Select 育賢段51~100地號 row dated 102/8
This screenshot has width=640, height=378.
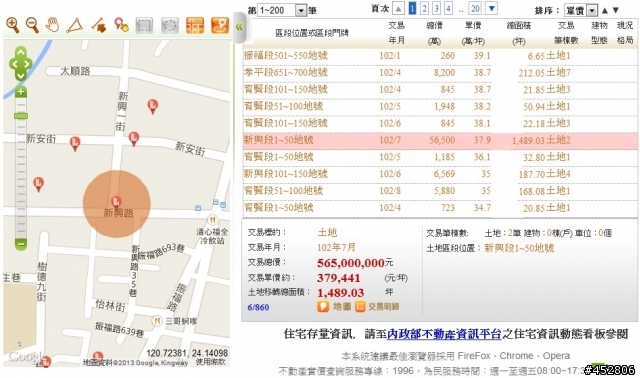[440, 191]
